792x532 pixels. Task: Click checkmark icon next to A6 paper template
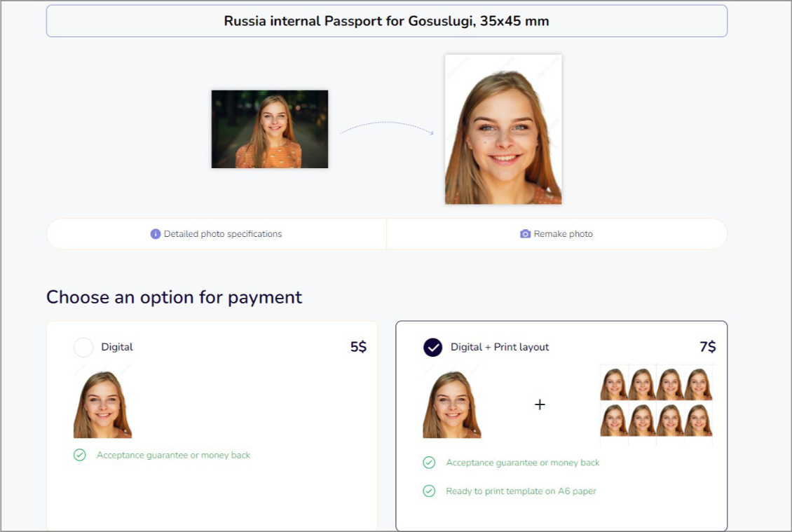429,491
